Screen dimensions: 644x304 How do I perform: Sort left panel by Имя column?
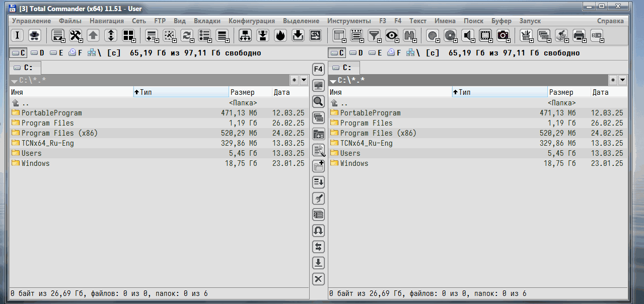(x=71, y=92)
